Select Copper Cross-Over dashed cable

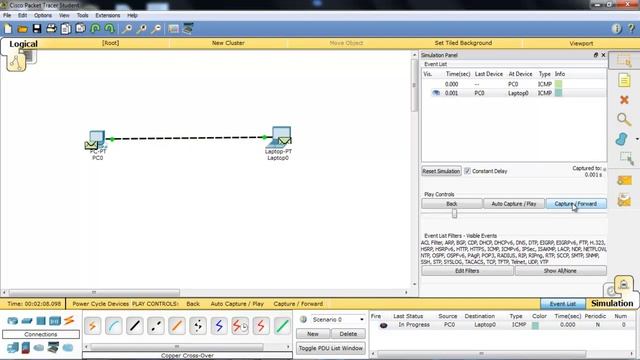click(x=156, y=326)
